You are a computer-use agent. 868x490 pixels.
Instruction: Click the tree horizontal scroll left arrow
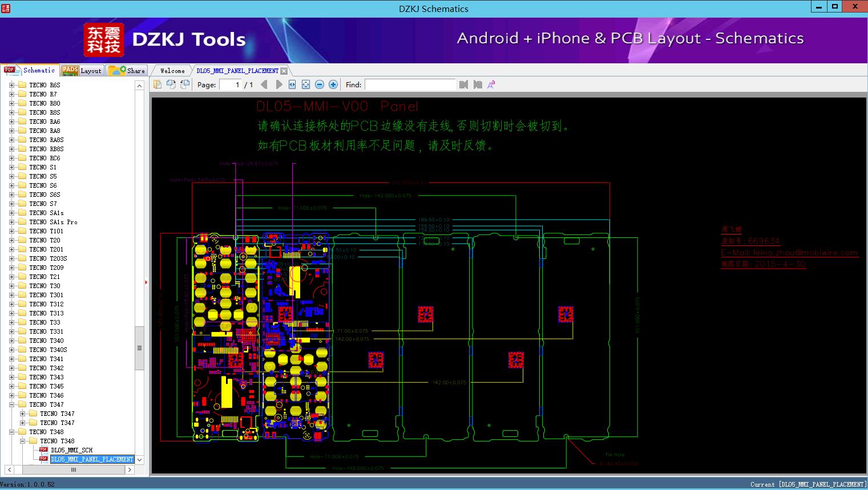[x=9, y=470]
